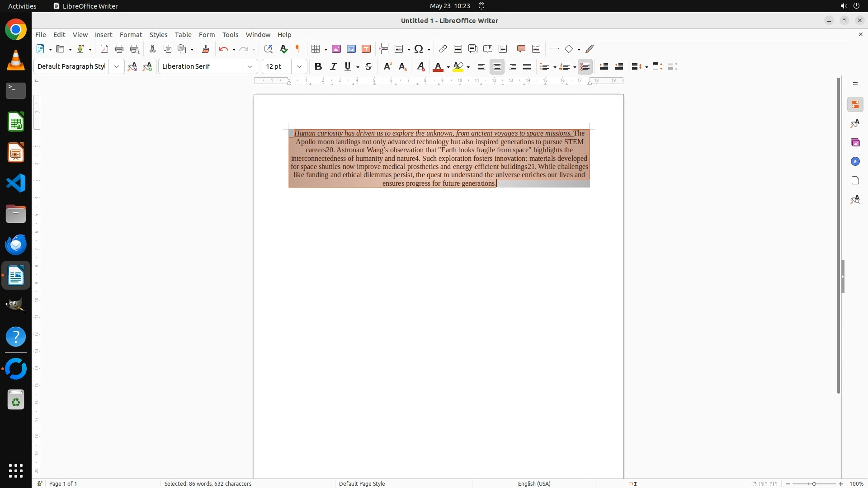Toggle Formatting Marks pilcrow button
The height and width of the screenshot is (488, 868).
(298, 49)
